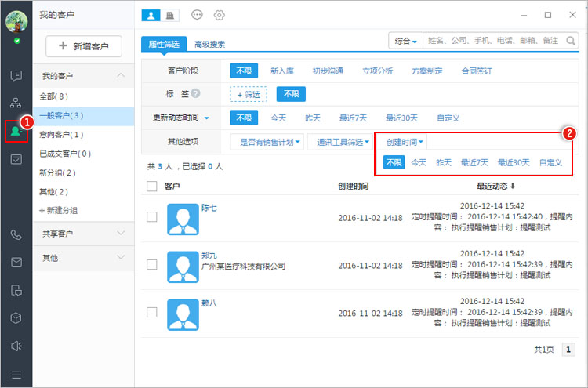The image size is (588, 388).
Task: Filter stage by 立项分析
Action: coord(377,71)
